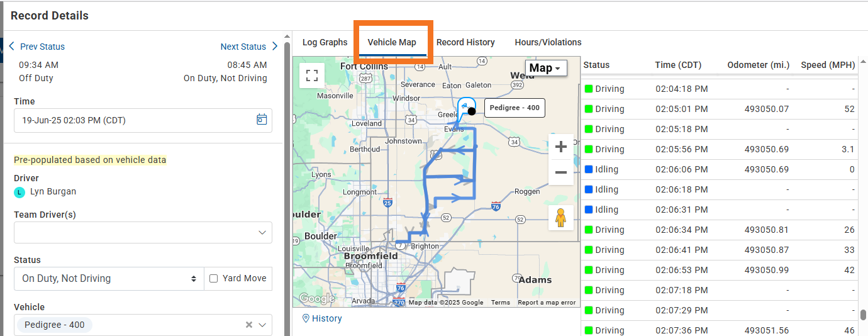Click the Time input field
The width and height of the screenshot is (868, 336).
click(143, 120)
